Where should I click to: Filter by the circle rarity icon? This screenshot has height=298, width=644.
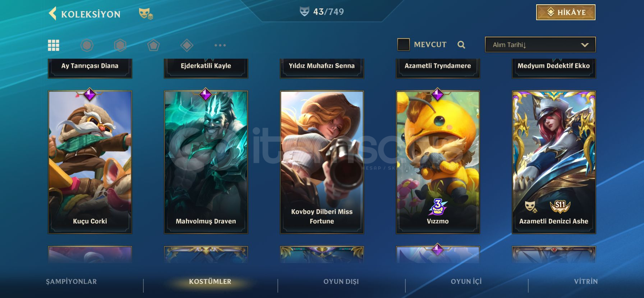pyautogui.click(x=87, y=45)
